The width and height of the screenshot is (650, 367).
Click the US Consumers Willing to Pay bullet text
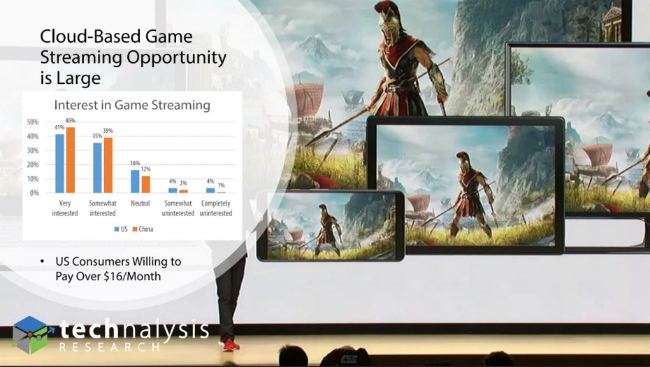[x=118, y=269]
